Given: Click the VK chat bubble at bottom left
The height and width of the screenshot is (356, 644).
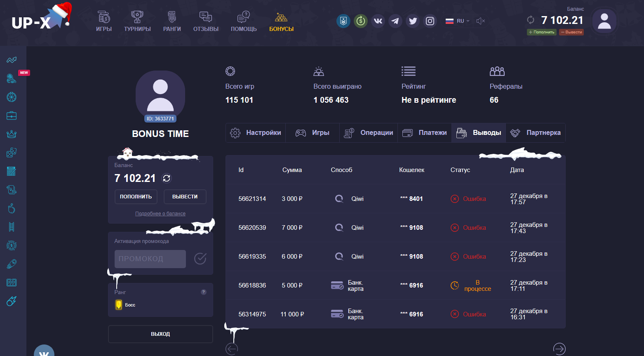Looking at the screenshot, I should (44, 351).
